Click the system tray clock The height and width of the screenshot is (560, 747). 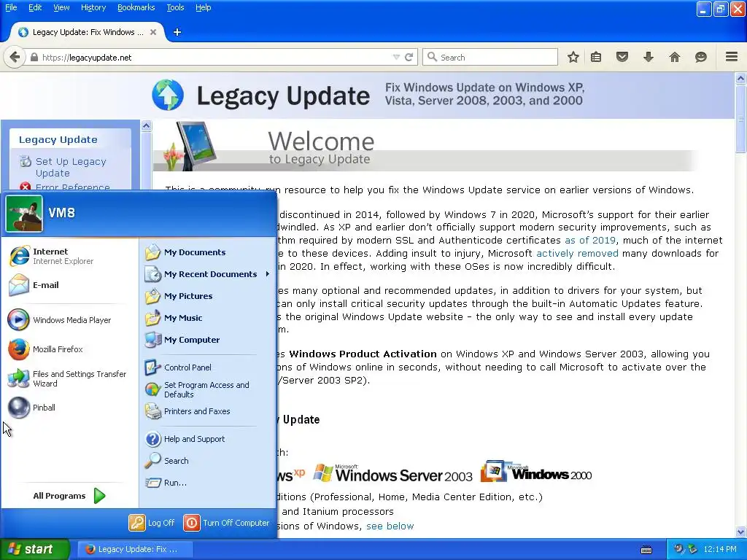(720, 550)
